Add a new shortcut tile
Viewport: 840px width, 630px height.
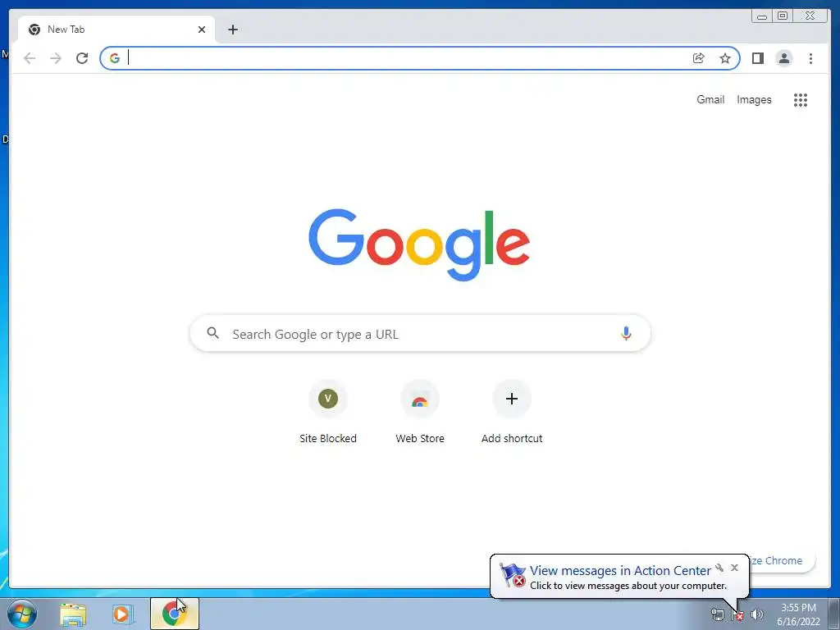(x=512, y=412)
